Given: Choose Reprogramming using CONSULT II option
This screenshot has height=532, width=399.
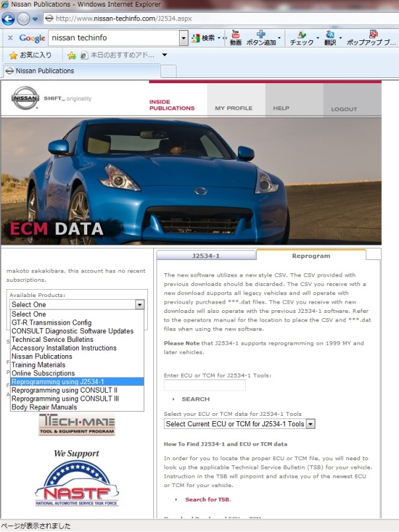Looking at the screenshot, I should [77, 390].
